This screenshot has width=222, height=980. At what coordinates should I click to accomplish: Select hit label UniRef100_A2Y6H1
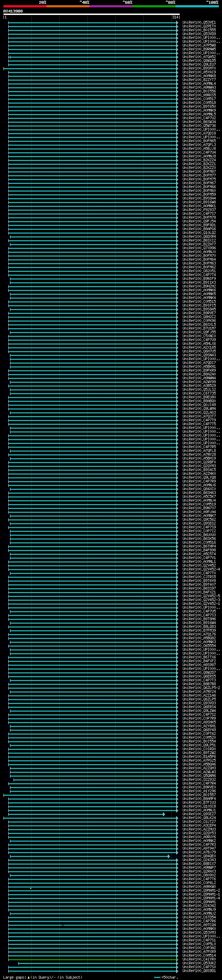pyautogui.click(x=199, y=726)
